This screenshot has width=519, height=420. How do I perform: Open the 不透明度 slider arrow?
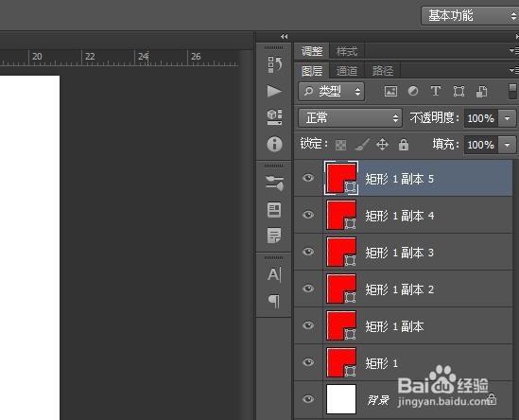507,118
